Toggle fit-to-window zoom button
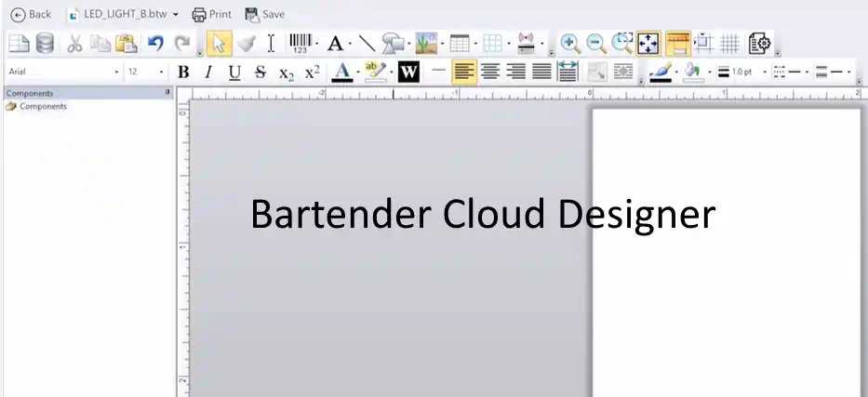The width and height of the screenshot is (868, 397). point(648,43)
